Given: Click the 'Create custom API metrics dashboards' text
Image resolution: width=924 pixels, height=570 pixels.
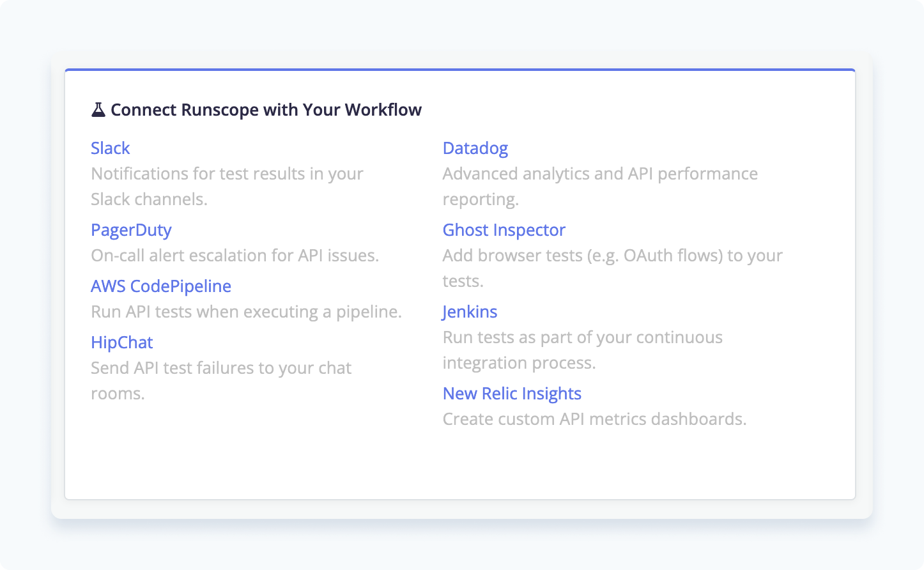Looking at the screenshot, I should (x=594, y=419).
